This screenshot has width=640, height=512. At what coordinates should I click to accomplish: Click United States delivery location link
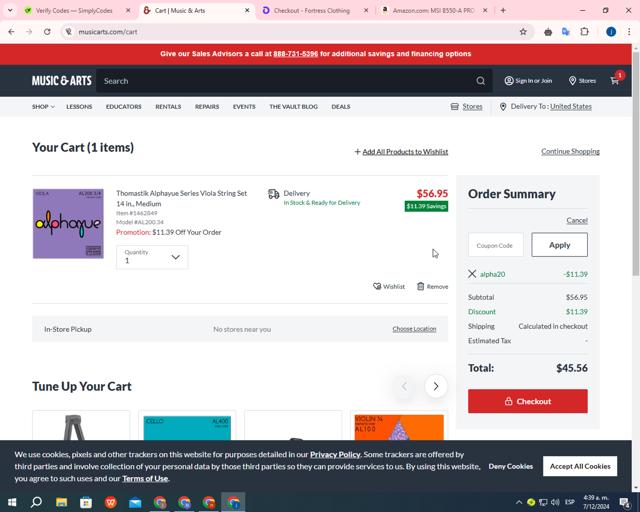coord(571,107)
